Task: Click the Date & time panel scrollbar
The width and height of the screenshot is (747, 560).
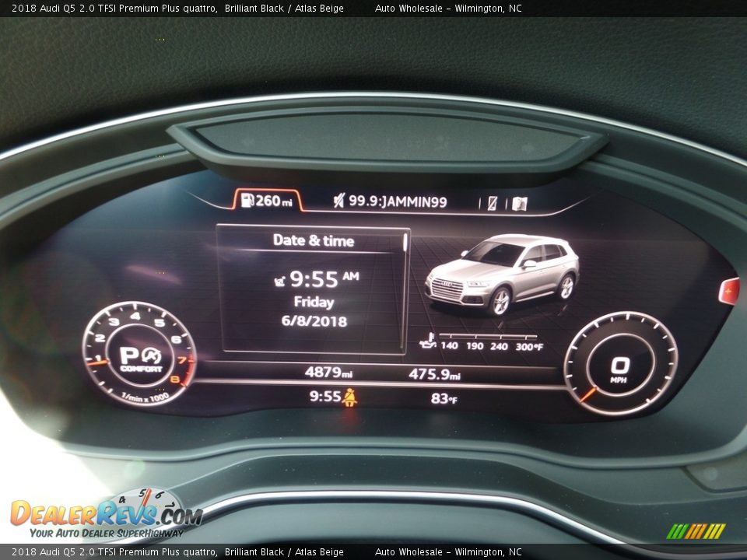Action: coord(405,243)
